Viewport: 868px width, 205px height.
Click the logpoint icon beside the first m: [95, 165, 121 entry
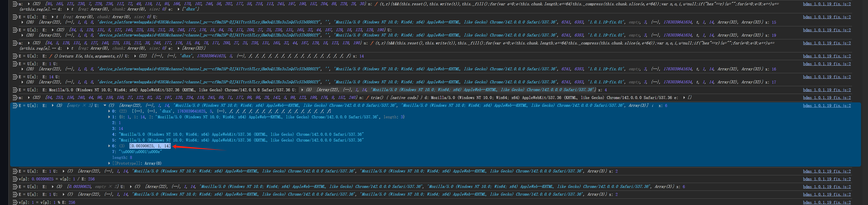[x=14, y=4]
